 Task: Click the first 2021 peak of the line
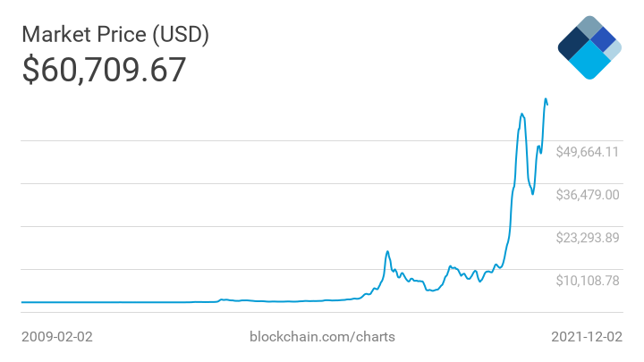tap(522, 114)
